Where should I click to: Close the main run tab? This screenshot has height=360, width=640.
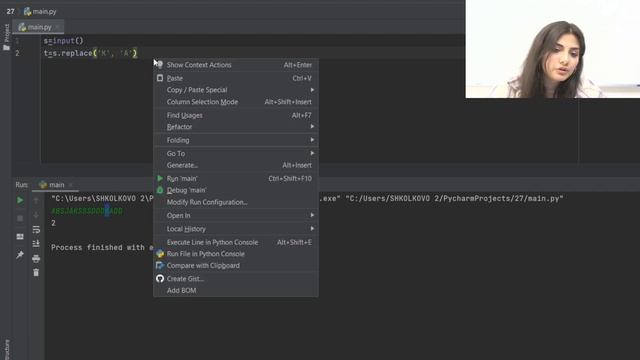tap(70, 185)
